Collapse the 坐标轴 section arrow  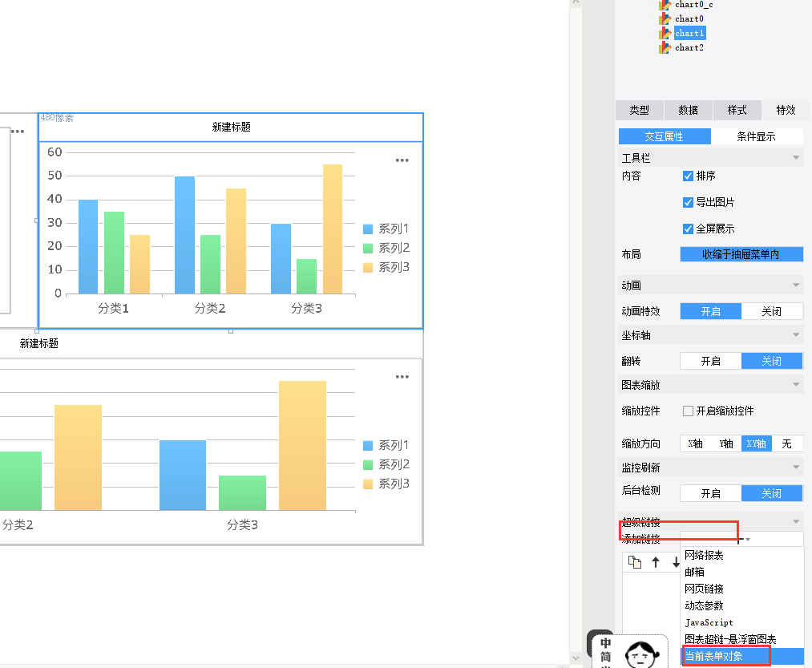796,334
